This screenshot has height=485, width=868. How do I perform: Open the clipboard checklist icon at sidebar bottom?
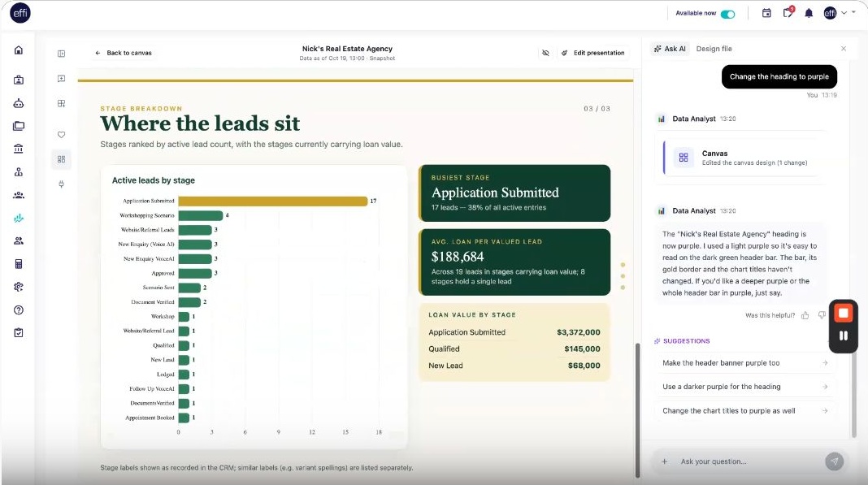point(18,333)
